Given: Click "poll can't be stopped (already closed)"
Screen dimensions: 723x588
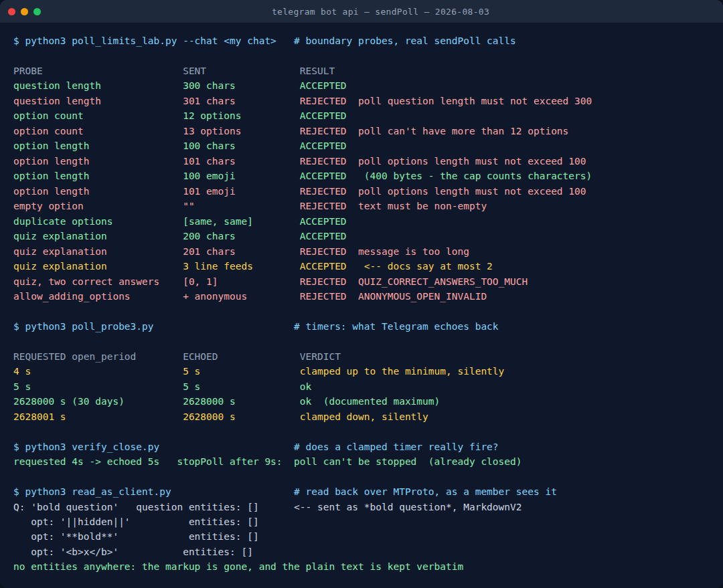Looking at the screenshot, I should point(408,462).
